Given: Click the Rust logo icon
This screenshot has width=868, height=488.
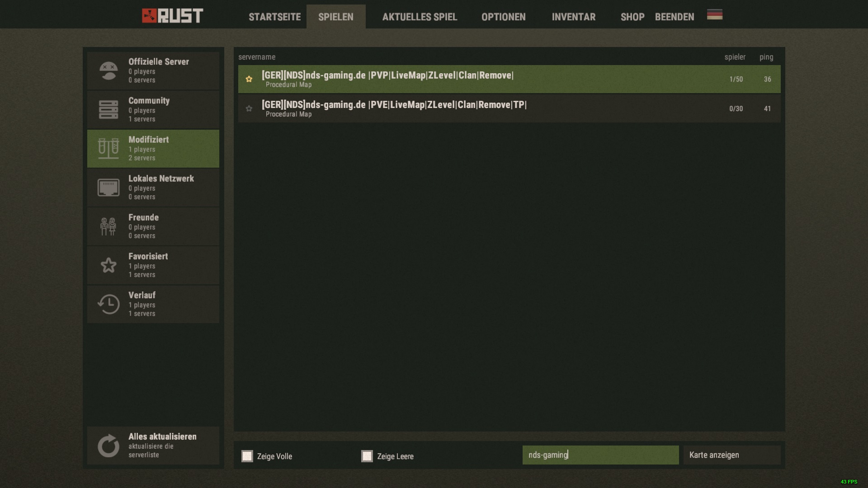Looking at the screenshot, I should (149, 16).
